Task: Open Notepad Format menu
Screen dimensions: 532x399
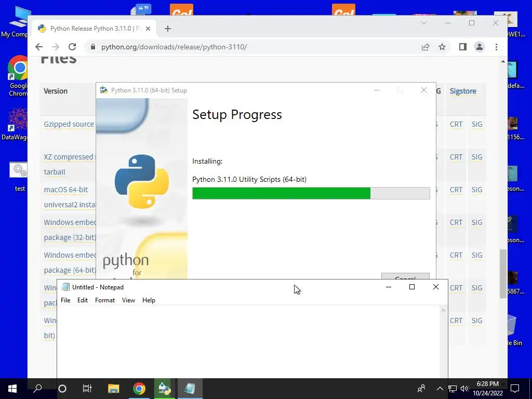Action: coord(105,300)
